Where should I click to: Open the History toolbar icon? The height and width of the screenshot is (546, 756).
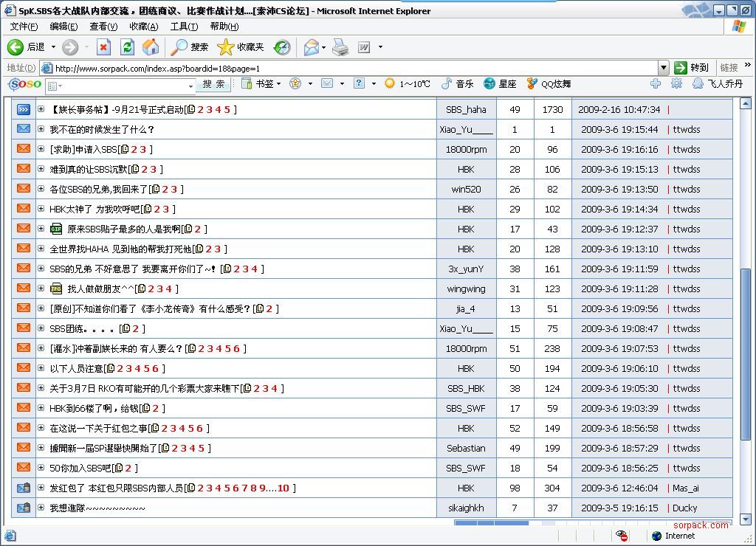(282, 47)
